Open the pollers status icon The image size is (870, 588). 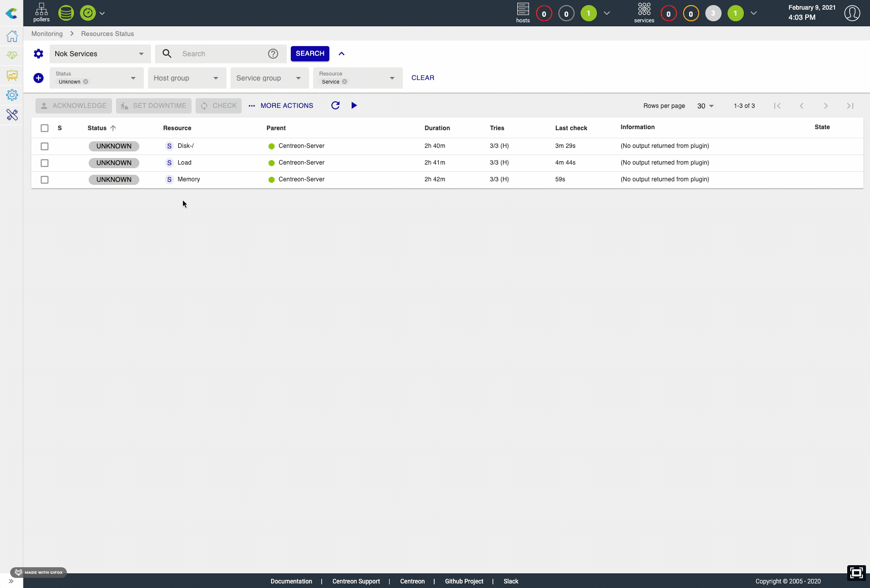point(41,13)
